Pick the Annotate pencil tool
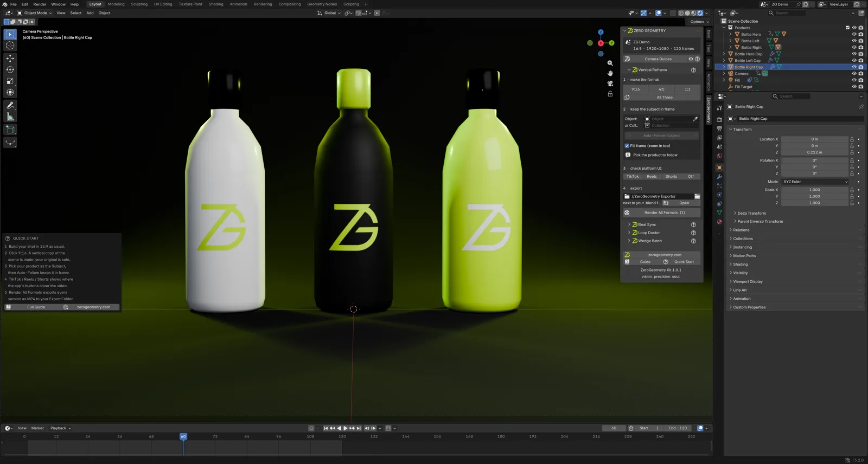Viewport: 868px width, 464px height. point(10,105)
